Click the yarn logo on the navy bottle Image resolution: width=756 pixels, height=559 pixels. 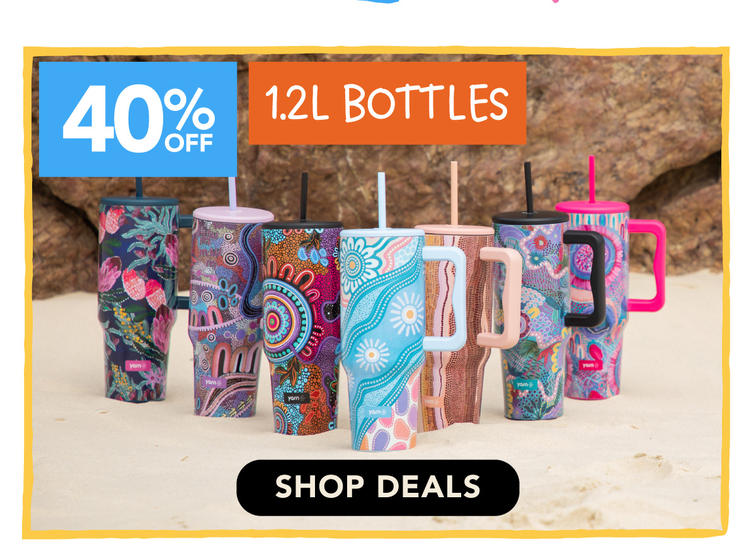pos(135,365)
